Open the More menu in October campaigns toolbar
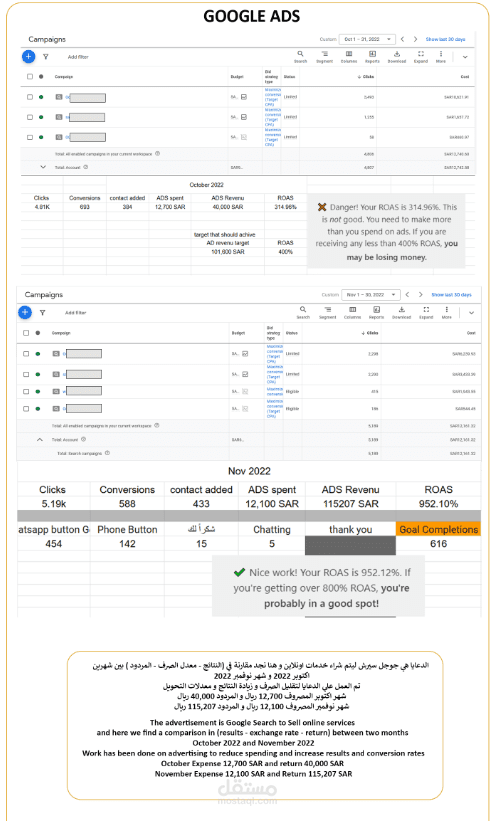Viewport: 495px width, 822px height. (440, 57)
